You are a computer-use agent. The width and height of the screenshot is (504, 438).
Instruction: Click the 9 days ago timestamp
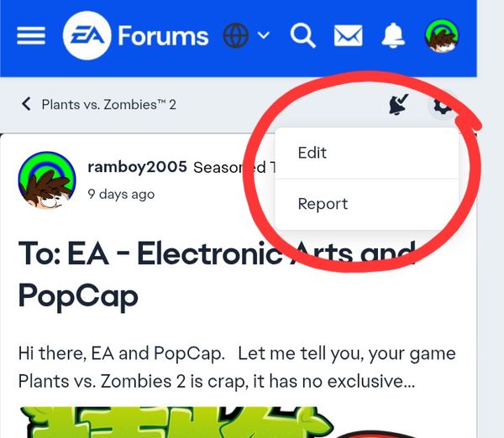coord(121,195)
